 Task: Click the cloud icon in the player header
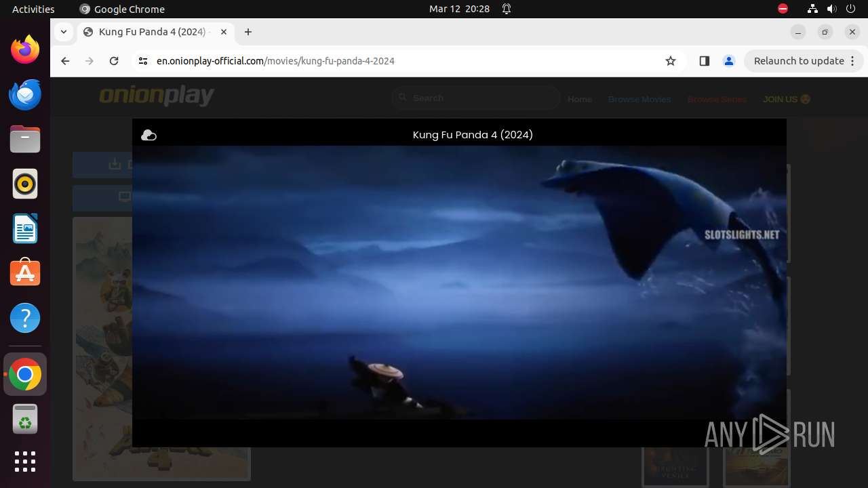(x=149, y=136)
